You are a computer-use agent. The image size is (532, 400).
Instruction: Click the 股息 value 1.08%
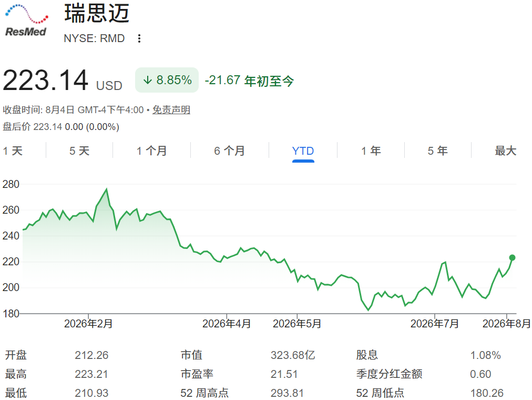486,355
